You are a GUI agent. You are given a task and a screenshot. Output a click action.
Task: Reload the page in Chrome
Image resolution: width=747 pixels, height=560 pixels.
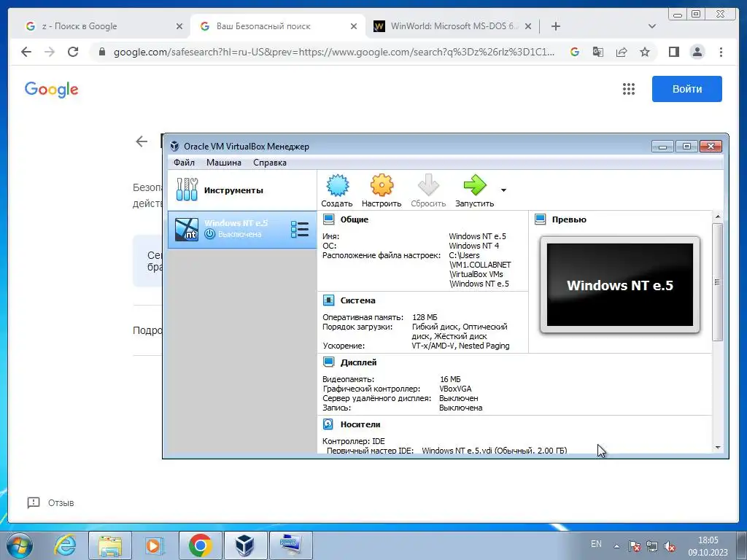[73, 52]
